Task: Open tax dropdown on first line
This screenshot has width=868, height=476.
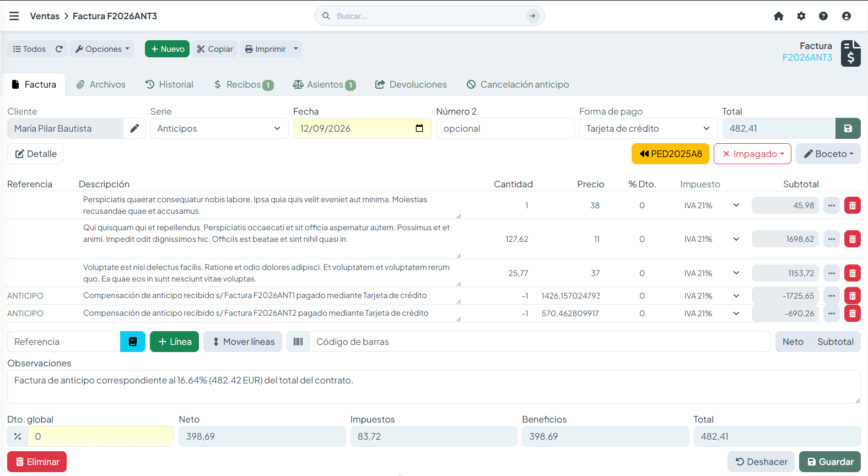Action: (712, 205)
